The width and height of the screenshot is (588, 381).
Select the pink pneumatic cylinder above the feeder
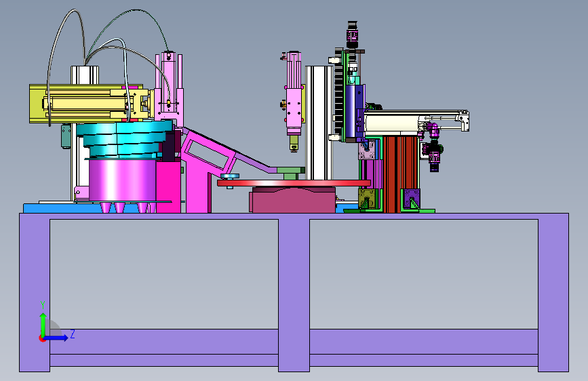pyautogui.click(x=169, y=86)
